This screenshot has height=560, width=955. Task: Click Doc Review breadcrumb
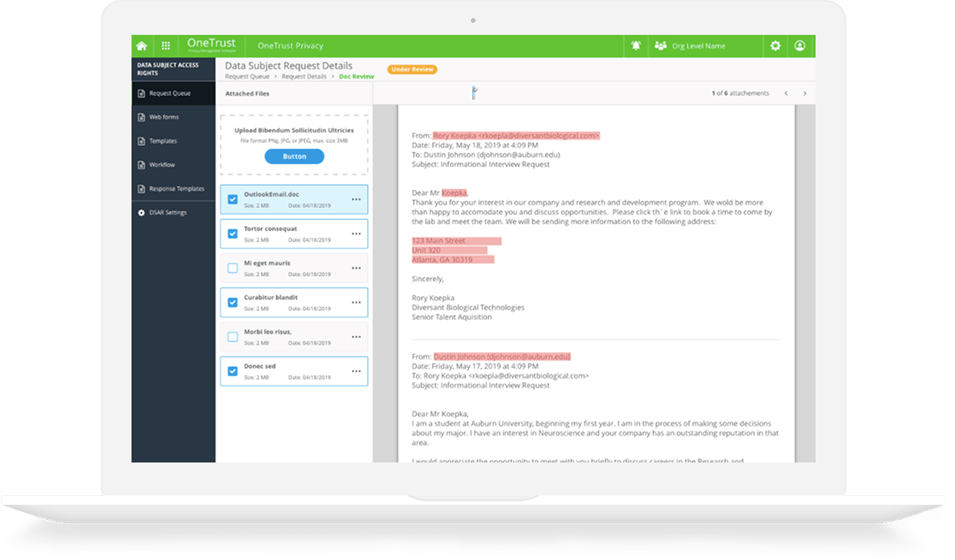356,76
